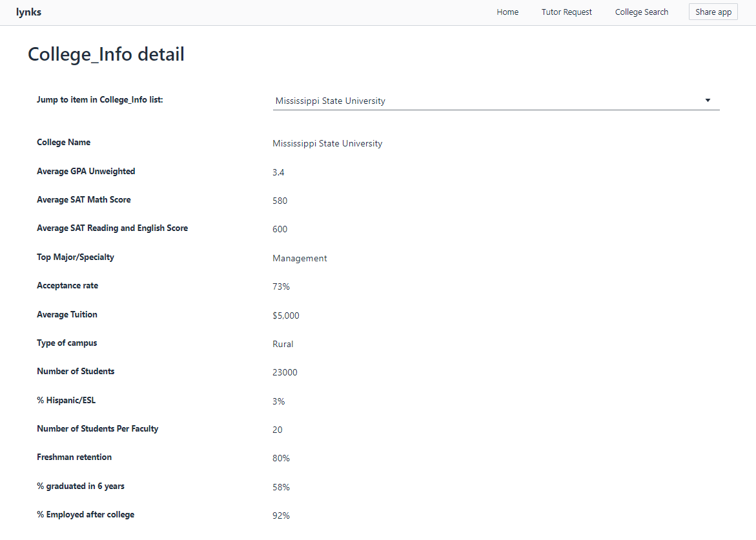Click the Acceptance rate value 73%
The height and width of the screenshot is (540, 756).
click(281, 286)
